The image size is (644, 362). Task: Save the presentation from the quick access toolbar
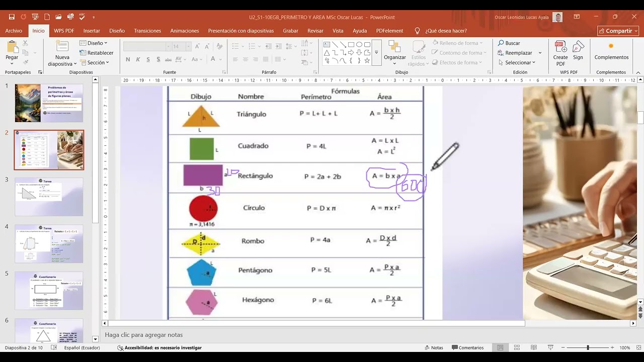12,17
